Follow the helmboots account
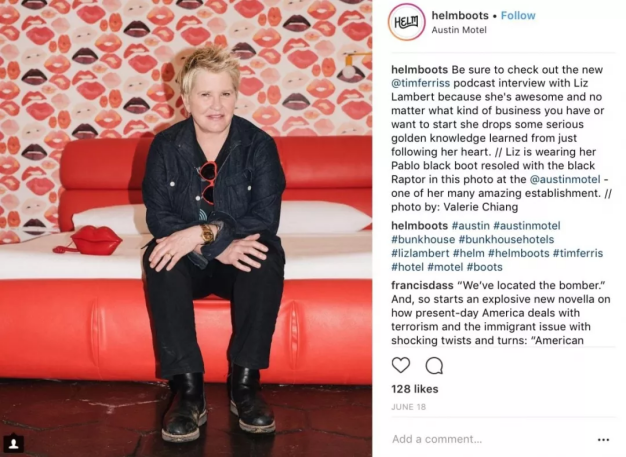 point(518,16)
